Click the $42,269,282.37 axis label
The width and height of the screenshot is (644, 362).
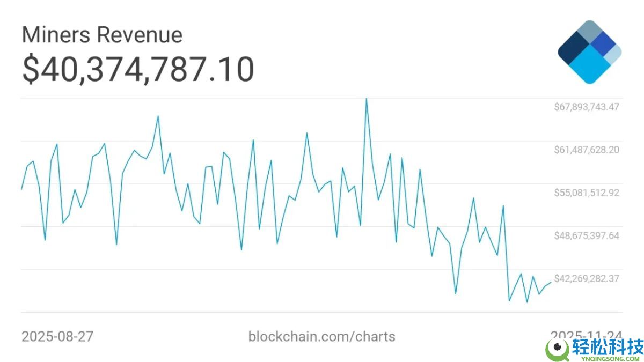pos(587,278)
